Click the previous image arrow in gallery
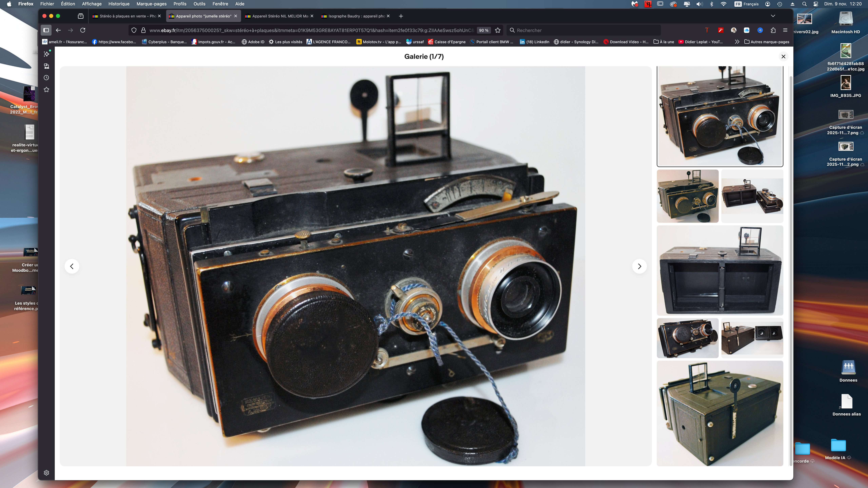 tap(72, 266)
